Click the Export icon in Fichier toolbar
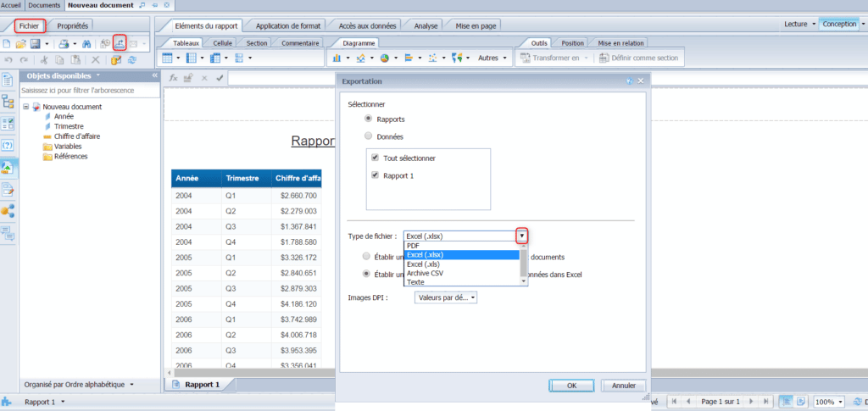The height and width of the screenshot is (411, 868). (120, 43)
